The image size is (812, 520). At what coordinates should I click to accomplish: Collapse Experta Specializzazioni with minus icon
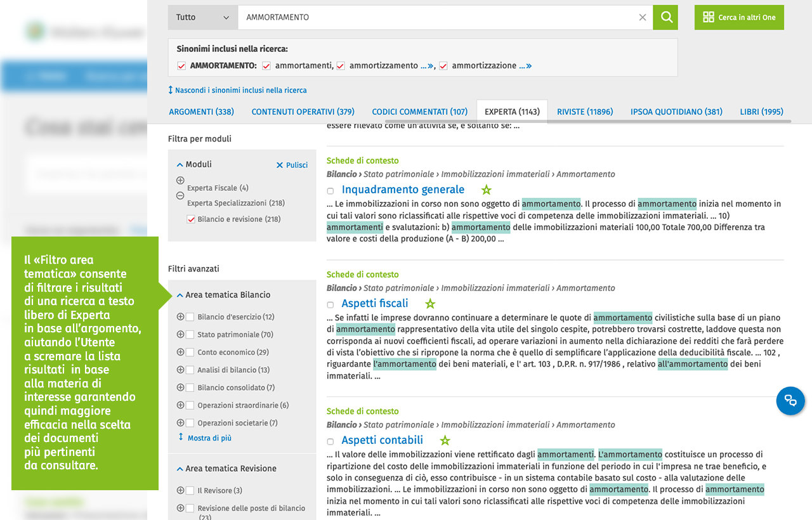pyautogui.click(x=180, y=196)
